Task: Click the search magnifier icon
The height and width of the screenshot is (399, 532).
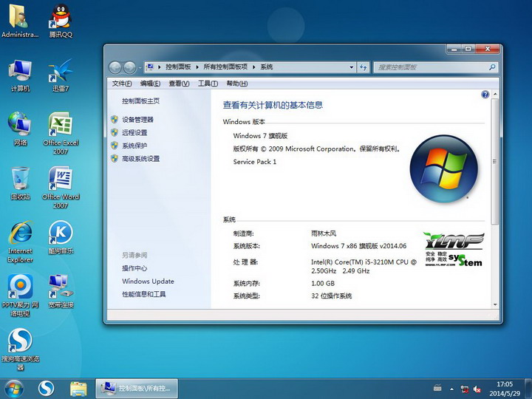Action: click(x=492, y=67)
